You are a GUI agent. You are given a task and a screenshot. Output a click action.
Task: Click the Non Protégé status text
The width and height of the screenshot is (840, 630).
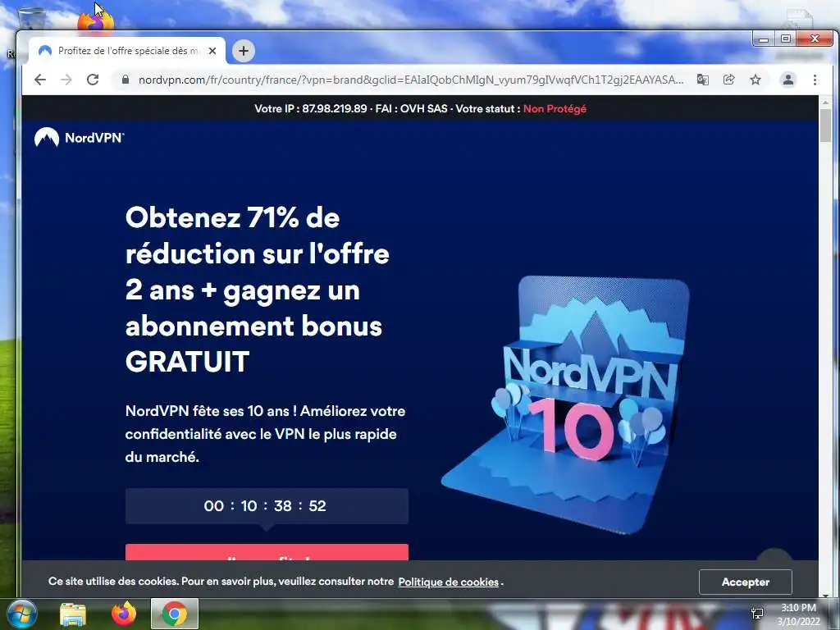pos(555,109)
